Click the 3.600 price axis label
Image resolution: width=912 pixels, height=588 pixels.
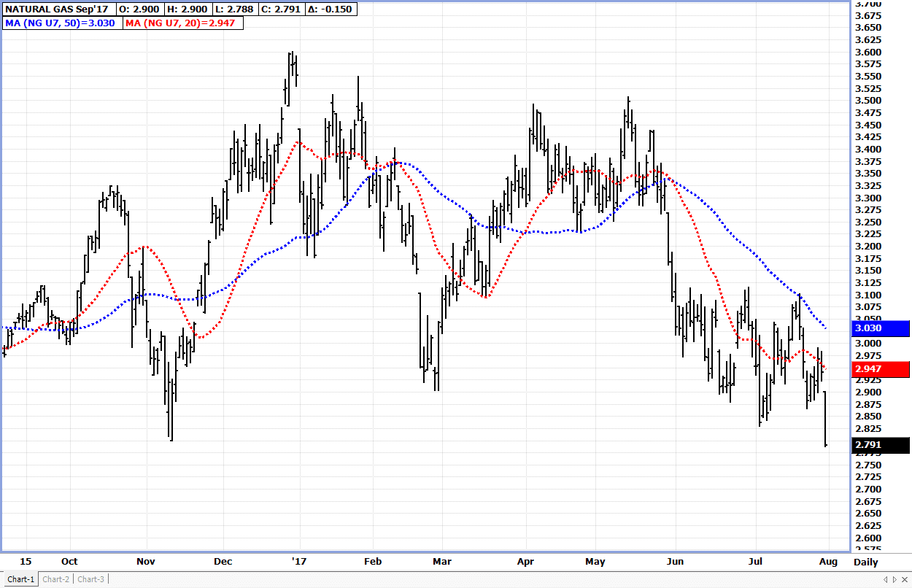coord(867,53)
